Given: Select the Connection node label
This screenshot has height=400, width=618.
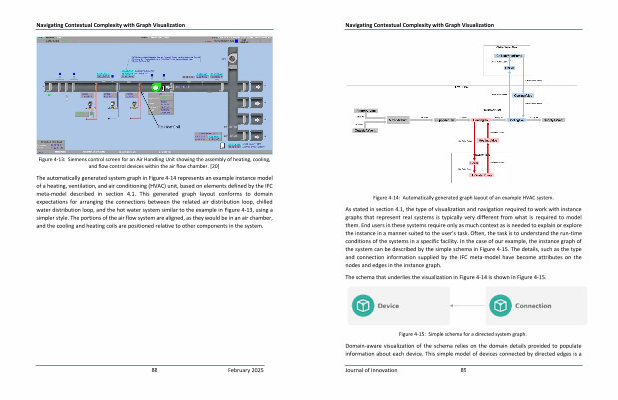Looking at the screenshot, I should (x=535, y=305).
